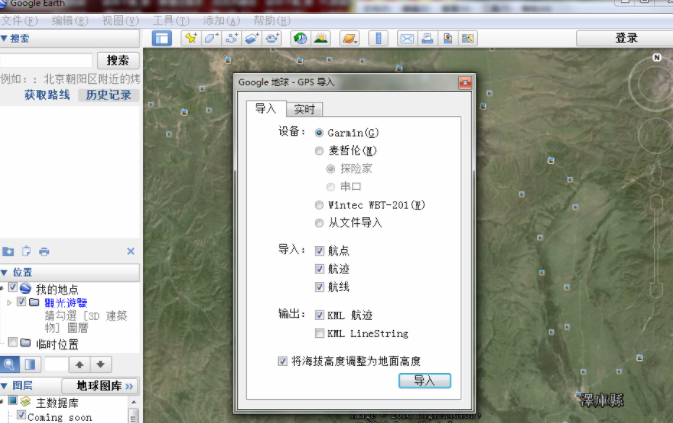Open the 添加(A) menu
This screenshot has width=673, height=423.
pos(221,21)
